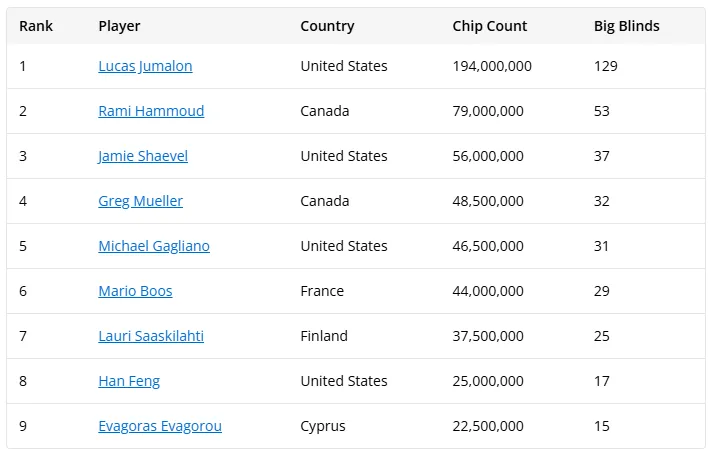Click the Jamie Shaevel link
Viewport: 713px width, 451px height.
pyautogui.click(x=143, y=156)
